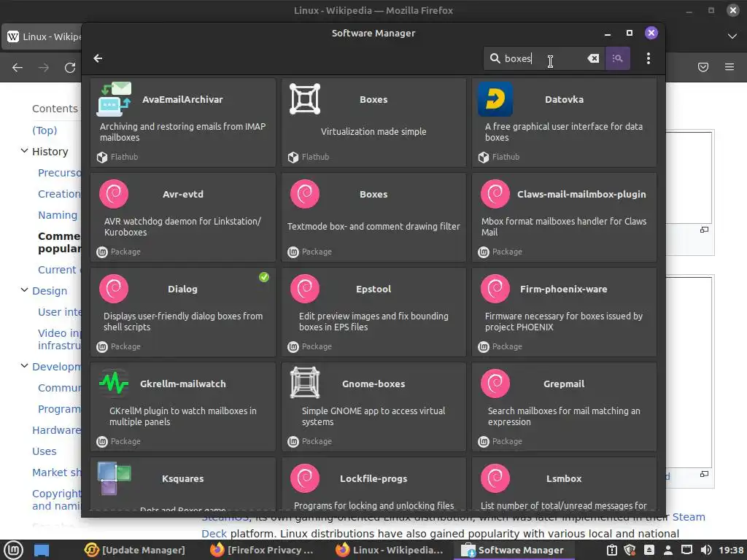Click the back arrow in Software Manager

click(x=98, y=58)
